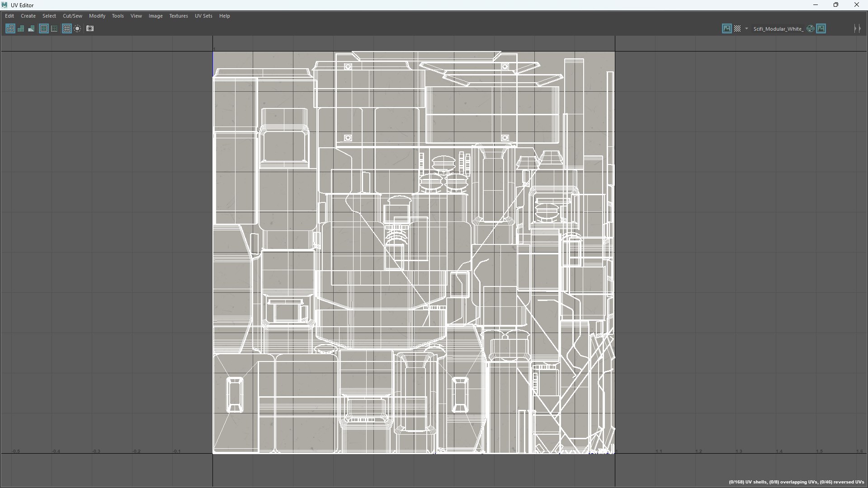The image size is (868, 488).
Task: Minimize the UV Editor window
Action: [816, 5]
